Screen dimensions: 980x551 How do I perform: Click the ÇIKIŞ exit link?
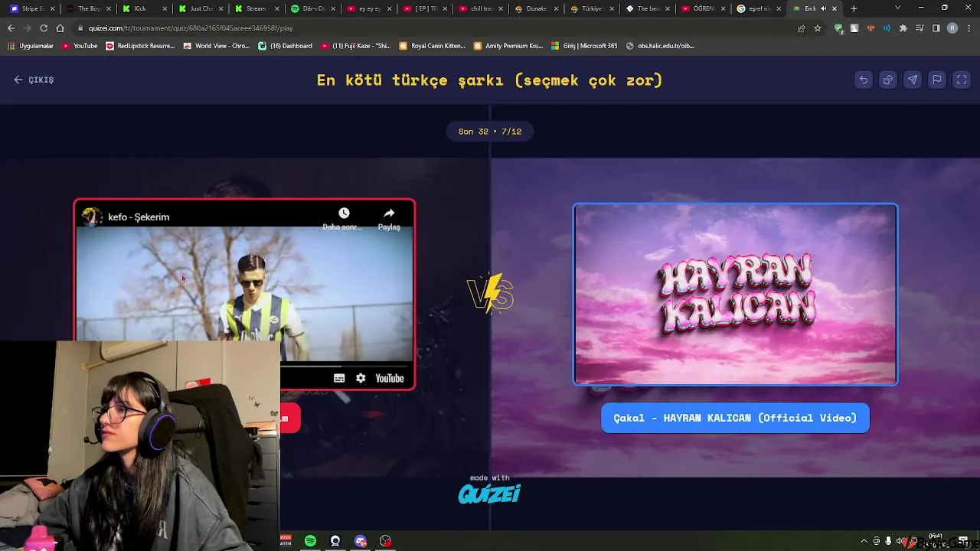pyautogui.click(x=34, y=80)
